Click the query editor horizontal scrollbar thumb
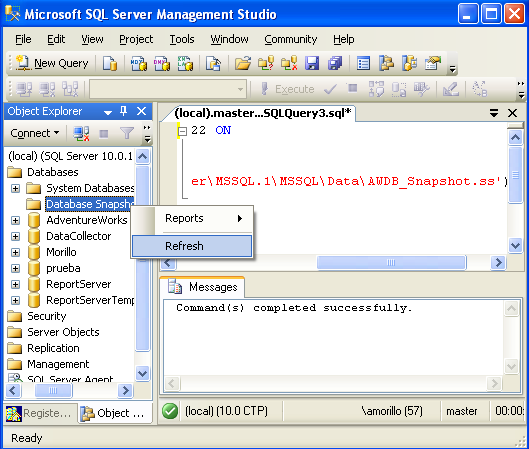Screen dimensions: 529x449 [x=391, y=262]
